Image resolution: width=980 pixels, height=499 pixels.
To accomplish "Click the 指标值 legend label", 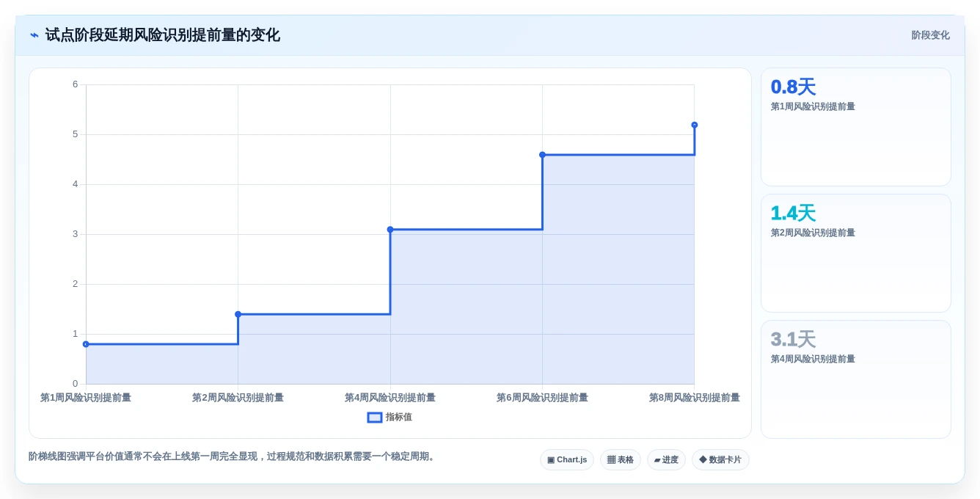I will tap(399, 418).
